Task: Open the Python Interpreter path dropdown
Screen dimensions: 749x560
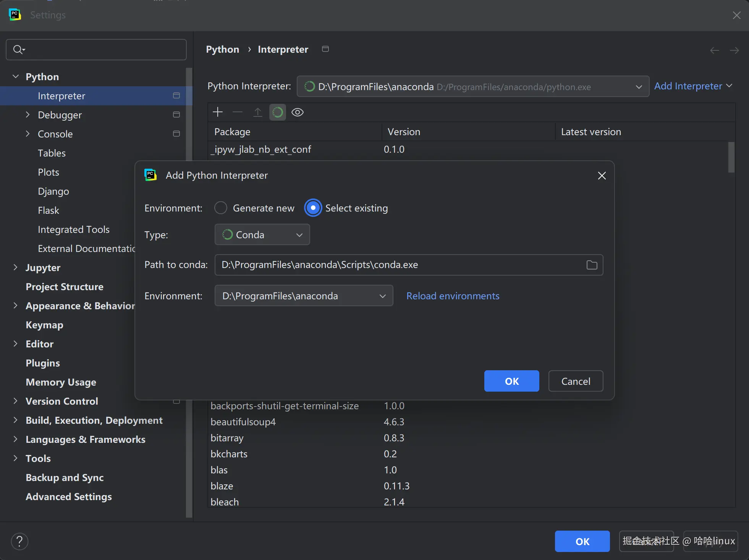Action: (473, 87)
